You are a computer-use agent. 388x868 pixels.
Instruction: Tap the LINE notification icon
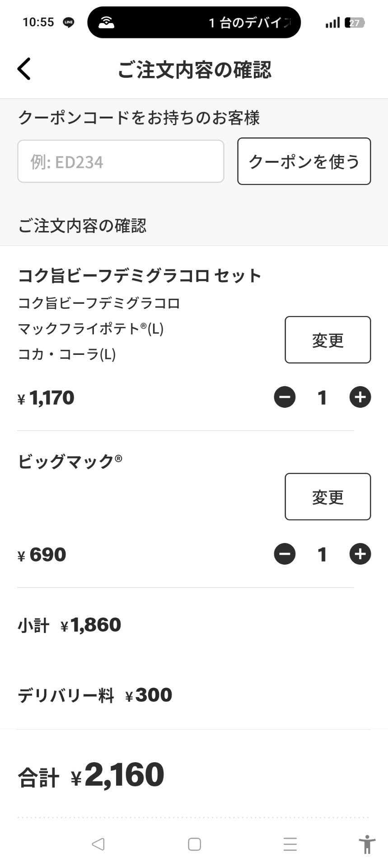(69, 22)
